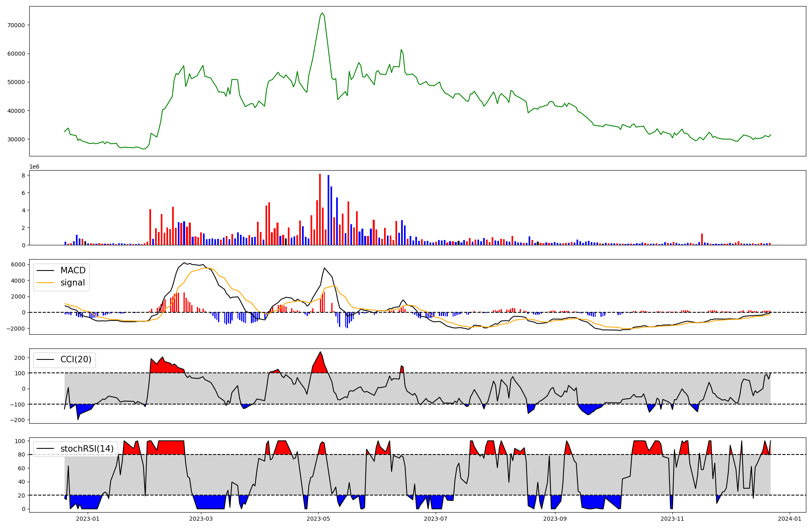812x528 pixels.
Task: Select the CCI(20) legend label
Action: (76, 359)
